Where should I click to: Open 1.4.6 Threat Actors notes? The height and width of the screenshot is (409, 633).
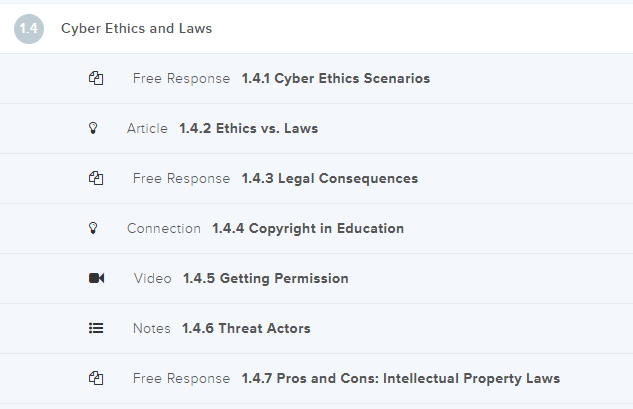point(246,328)
